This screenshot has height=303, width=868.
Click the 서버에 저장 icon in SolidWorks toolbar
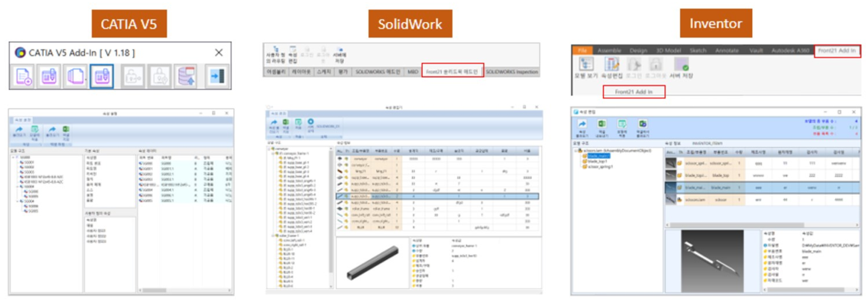coord(340,48)
